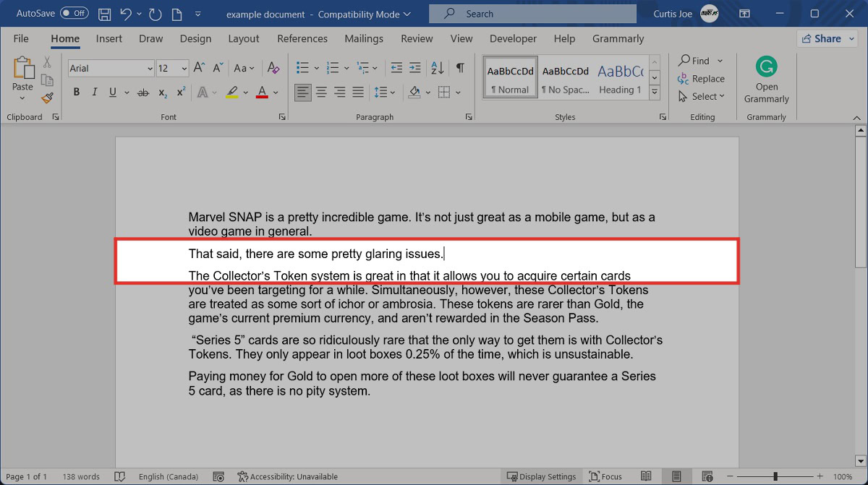Click the Sort A-Z icon

click(x=438, y=68)
